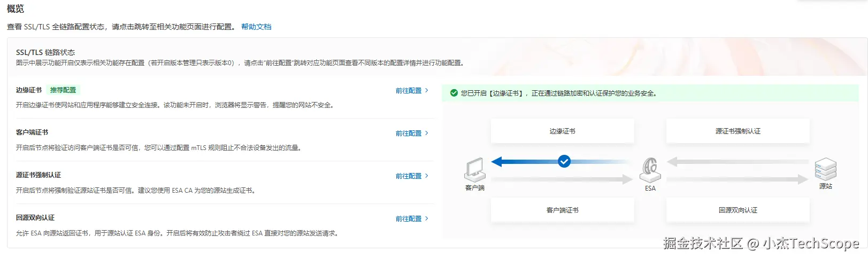Viewport: 868px width, 260px height.
Task: Click the ESA label under node icon
Action: click(x=650, y=188)
